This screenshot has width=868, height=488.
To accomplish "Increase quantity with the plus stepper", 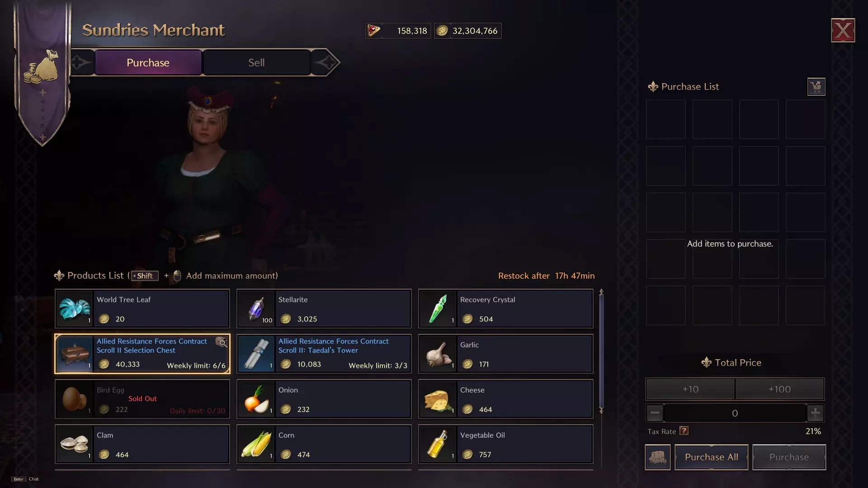I will [816, 413].
